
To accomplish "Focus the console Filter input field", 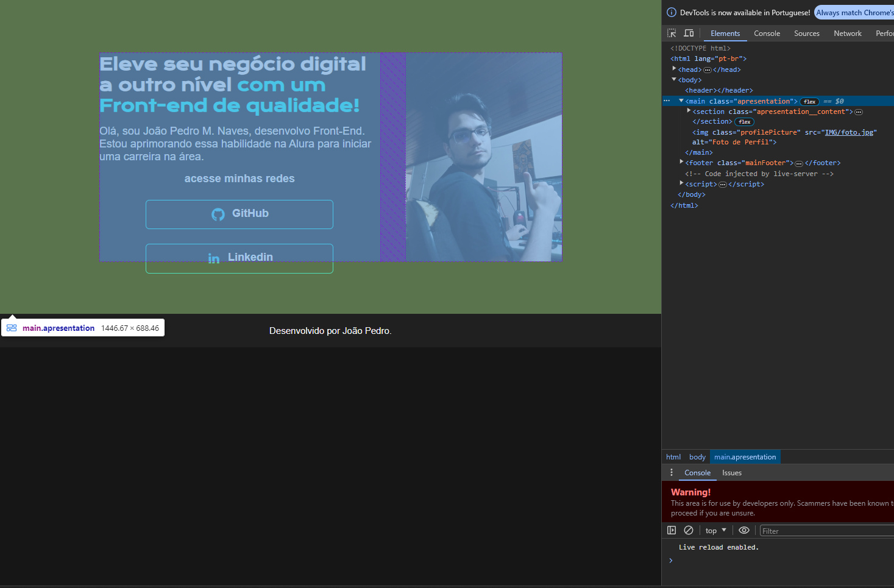I will coord(827,531).
